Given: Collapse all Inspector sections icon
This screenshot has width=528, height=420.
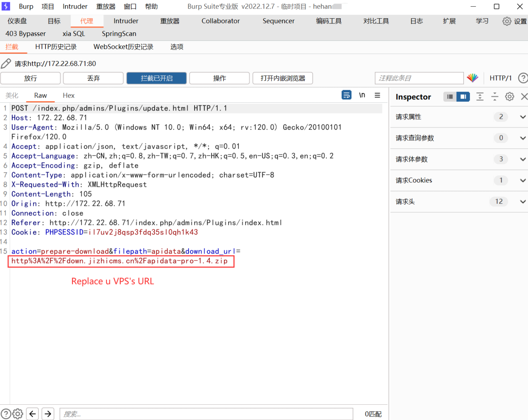Looking at the screenshot, I should click(495, 97).
